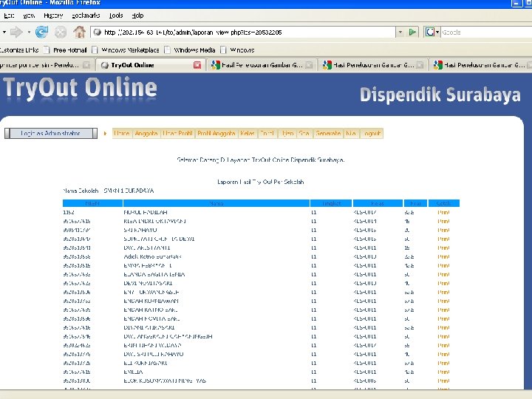Image resolution: width=532 pixels, height=399 pixels.
Task: Click the Google search engine icon
Action: 430,33
